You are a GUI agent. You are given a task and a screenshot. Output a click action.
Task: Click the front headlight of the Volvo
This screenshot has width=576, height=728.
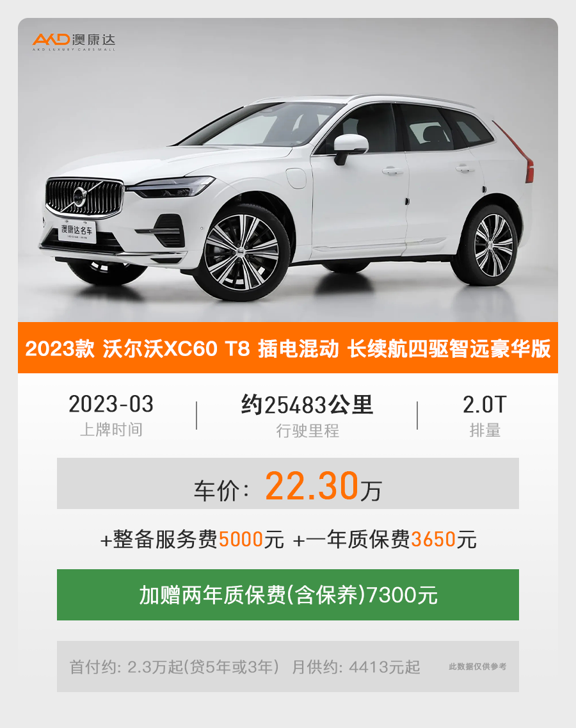pyautogui.click(x=170, y=188)
